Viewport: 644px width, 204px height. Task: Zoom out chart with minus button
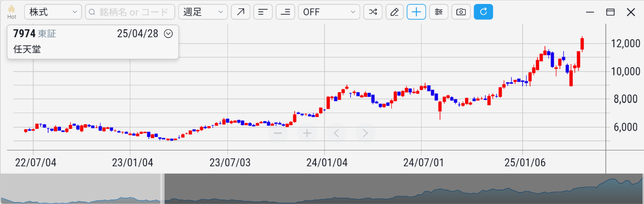(278, 133)
